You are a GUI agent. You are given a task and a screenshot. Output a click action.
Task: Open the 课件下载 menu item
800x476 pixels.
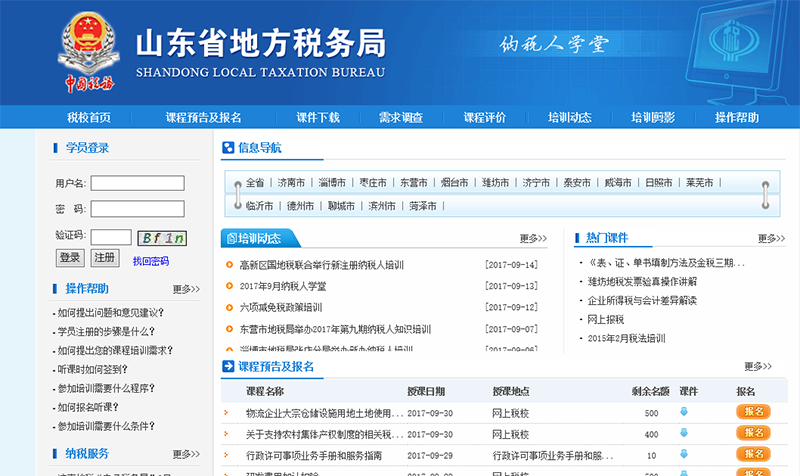(318, 118)
